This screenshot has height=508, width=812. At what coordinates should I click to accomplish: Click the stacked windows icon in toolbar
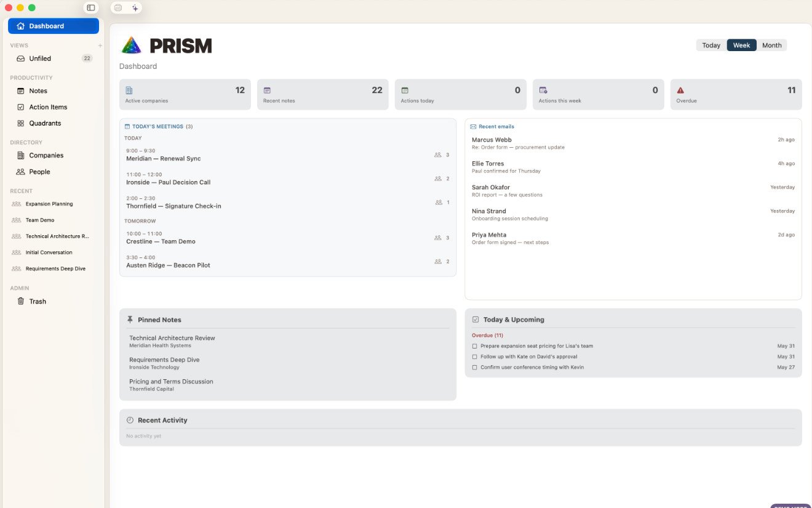(118, 8)
